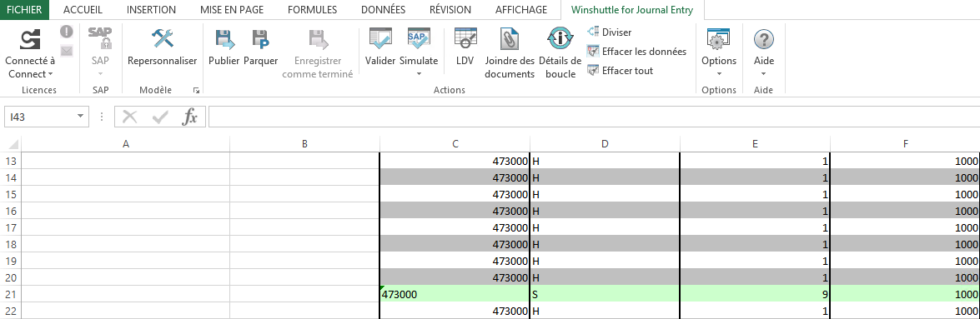Expand the Connecté à Connect dropdown arrow
980x319 pixels.
click(x=50, y=74)
